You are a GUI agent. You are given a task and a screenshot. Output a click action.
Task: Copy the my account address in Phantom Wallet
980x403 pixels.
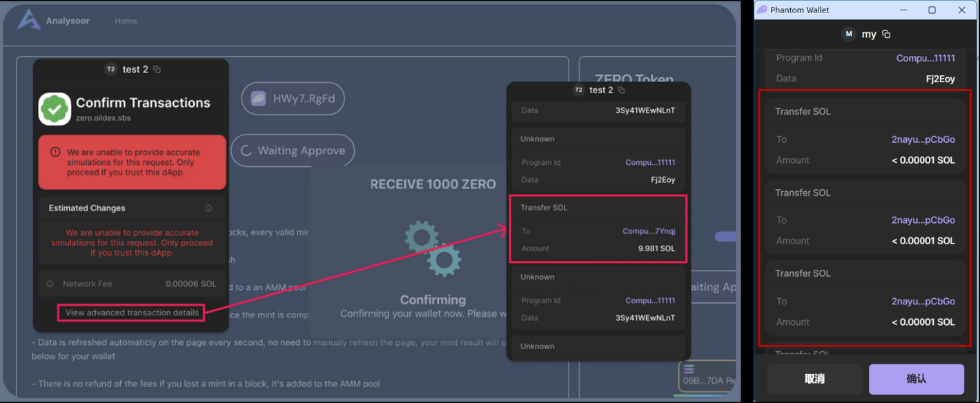887,35
